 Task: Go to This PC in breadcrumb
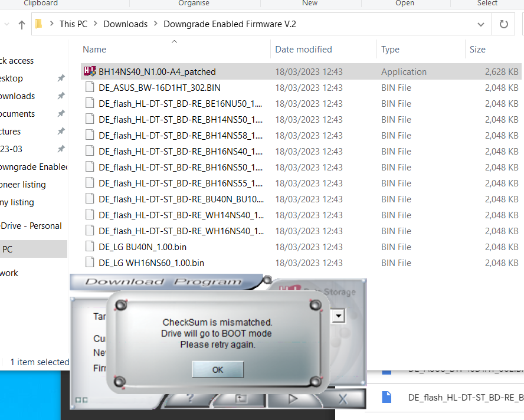[x=73, y=24]
